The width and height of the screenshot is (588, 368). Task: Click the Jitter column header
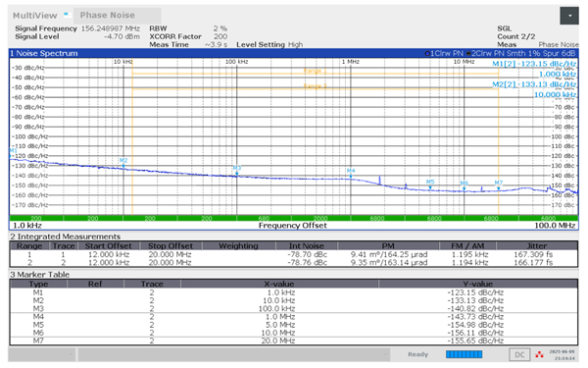pyautogui.click(x=537, y=246)
